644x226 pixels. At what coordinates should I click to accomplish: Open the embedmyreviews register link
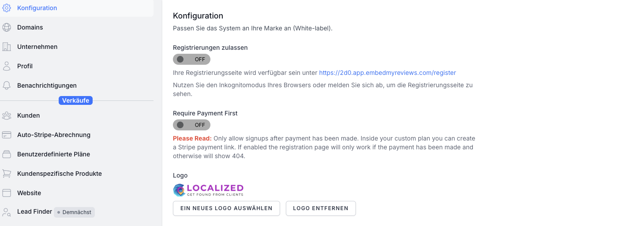(387, 73)
